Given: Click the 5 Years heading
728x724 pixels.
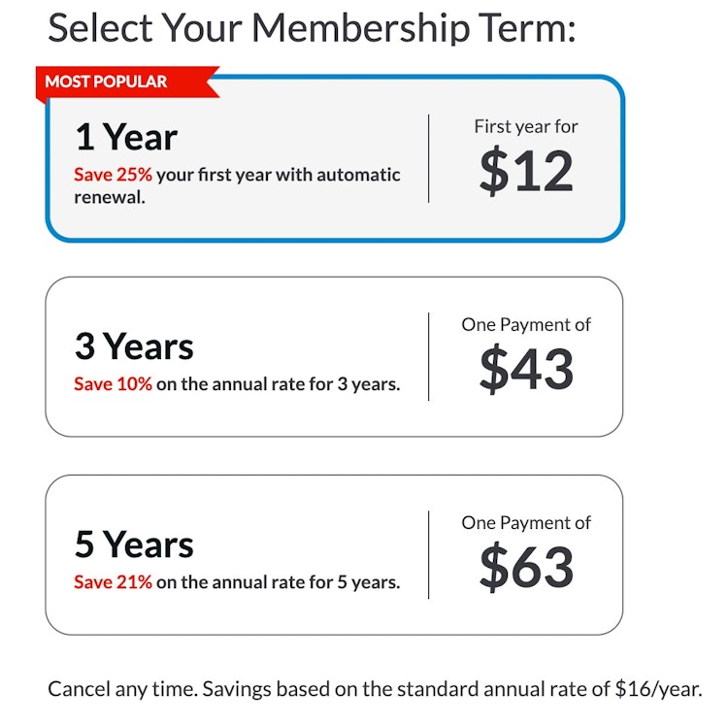Looking at the screenshot, I should pos(134,544).
